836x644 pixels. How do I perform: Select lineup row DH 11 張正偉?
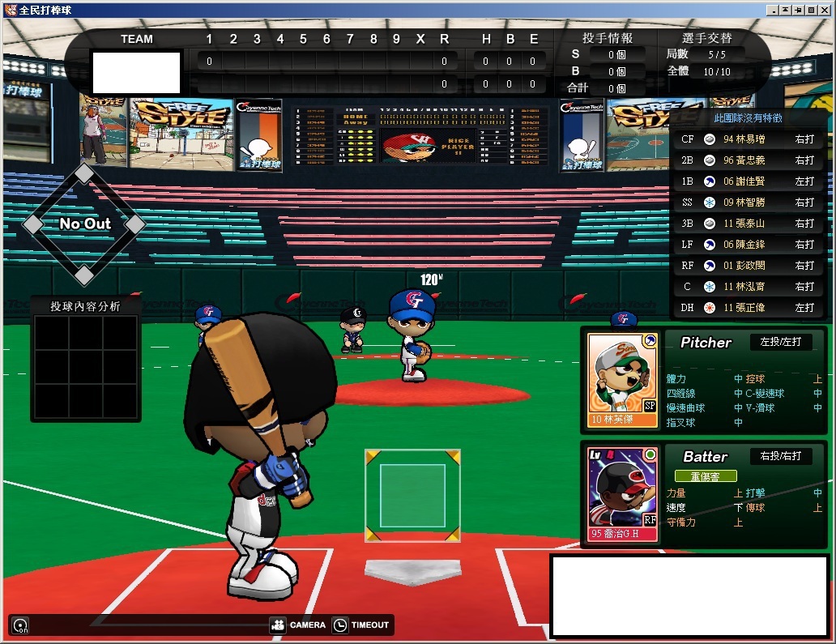tap(748, 308)
